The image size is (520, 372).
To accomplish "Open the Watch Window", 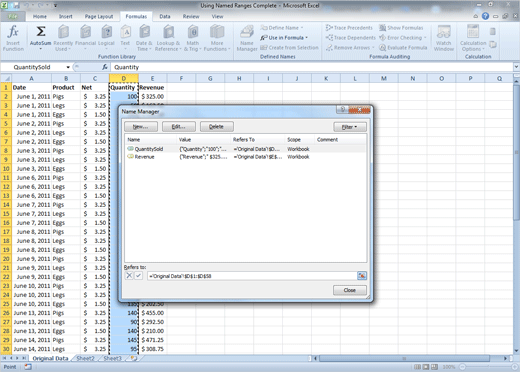I will 444,38.
